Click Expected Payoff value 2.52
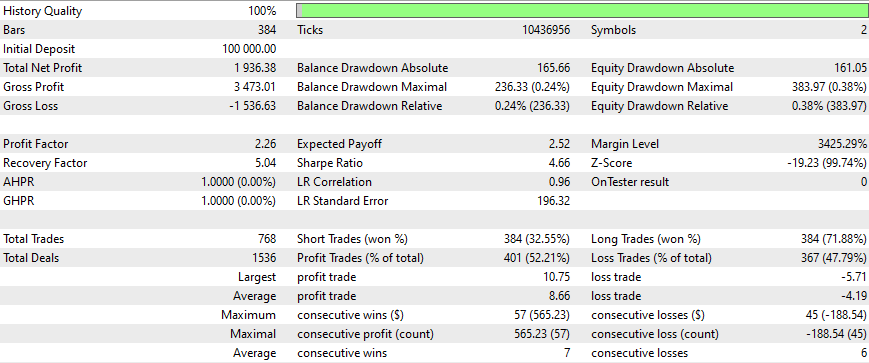Viewport: 869px width, 363px height. [x=560, y=144]
